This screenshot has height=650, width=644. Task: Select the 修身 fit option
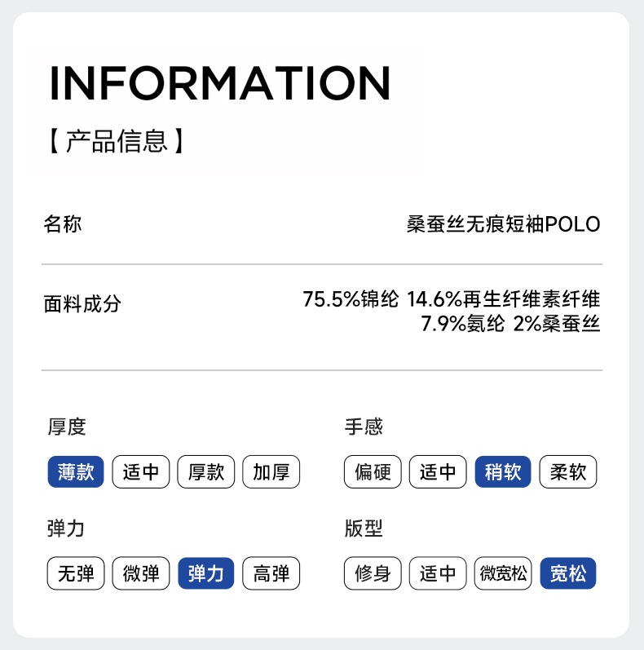373,573
